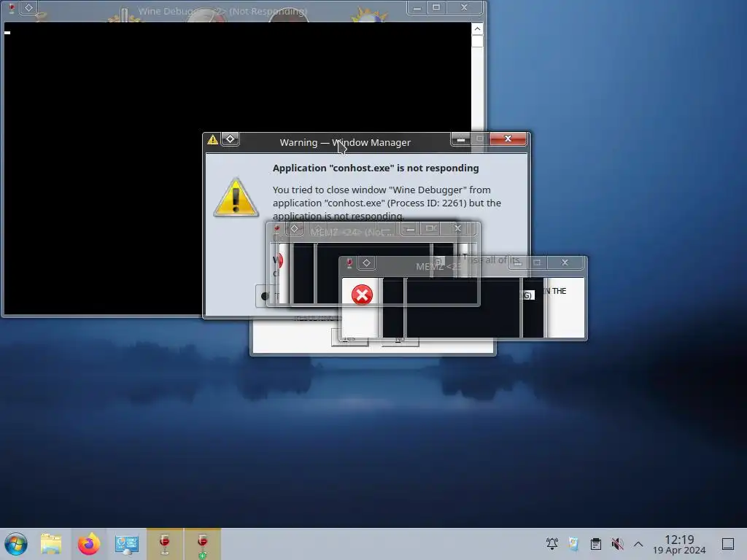Click the show desktop button
This screenshot has width=747, height=560.
point(728,544)
